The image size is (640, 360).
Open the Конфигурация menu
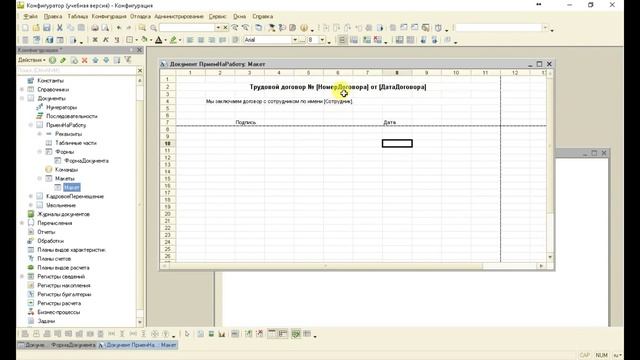point(109,16)
